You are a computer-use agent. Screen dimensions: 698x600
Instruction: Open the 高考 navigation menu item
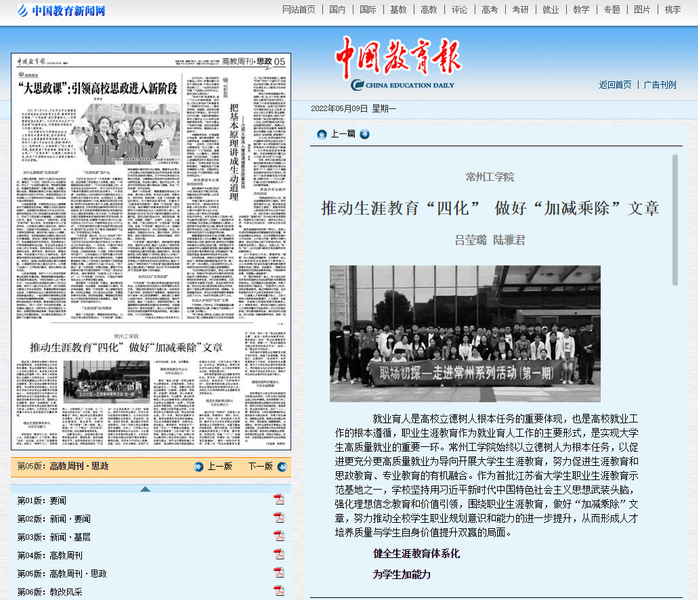coord(489,10)
